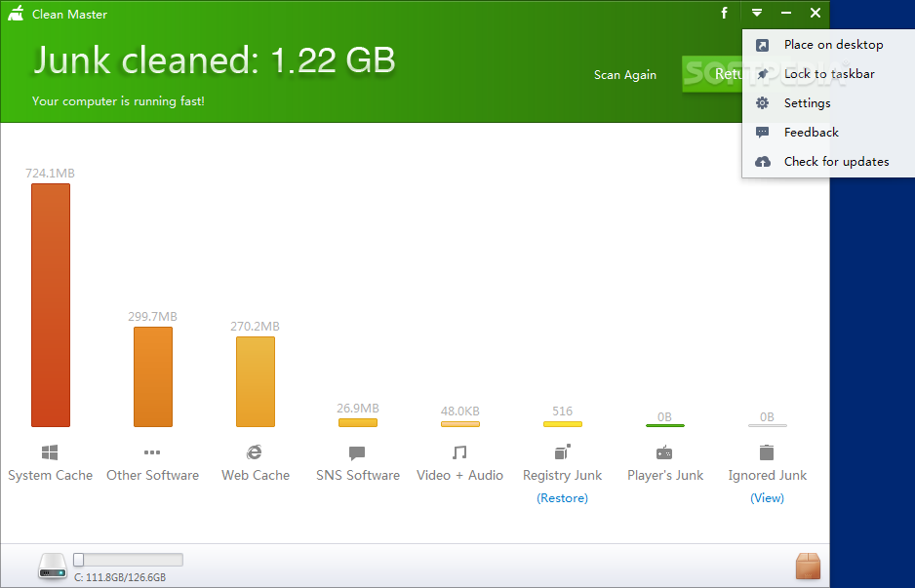
Task: Select Feedback in the dropdown menu
Action: click(x=828, y=133)
